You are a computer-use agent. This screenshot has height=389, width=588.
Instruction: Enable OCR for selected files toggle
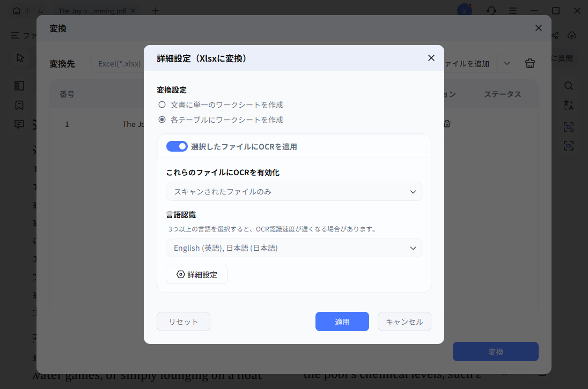pos(177,146)
